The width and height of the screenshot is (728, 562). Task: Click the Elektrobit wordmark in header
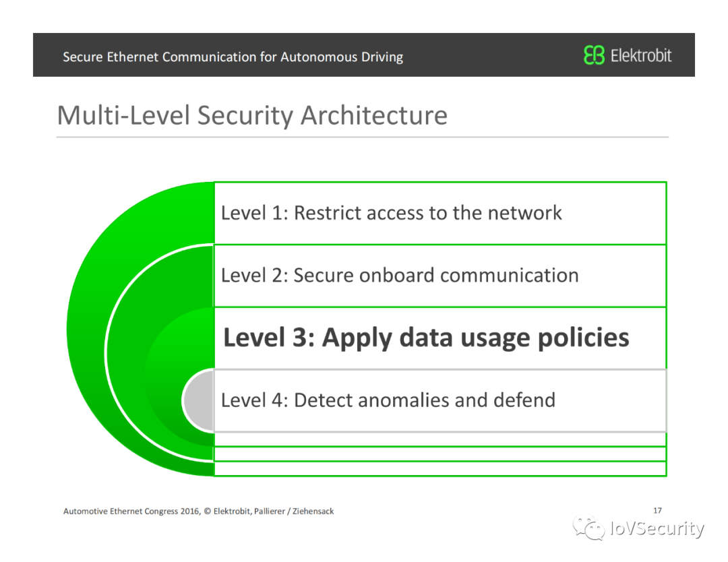tap(641, 55)
